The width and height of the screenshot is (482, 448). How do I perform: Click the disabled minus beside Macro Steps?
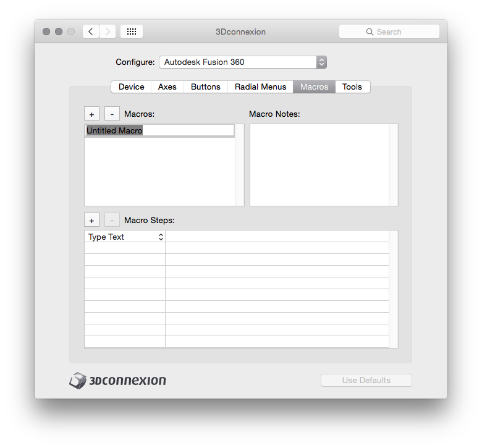(112, 221)
